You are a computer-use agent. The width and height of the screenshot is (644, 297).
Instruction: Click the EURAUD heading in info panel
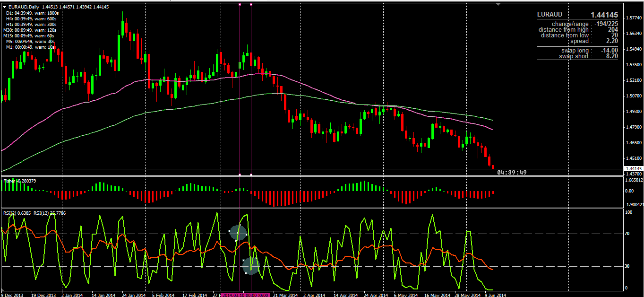tap(550, 15)
